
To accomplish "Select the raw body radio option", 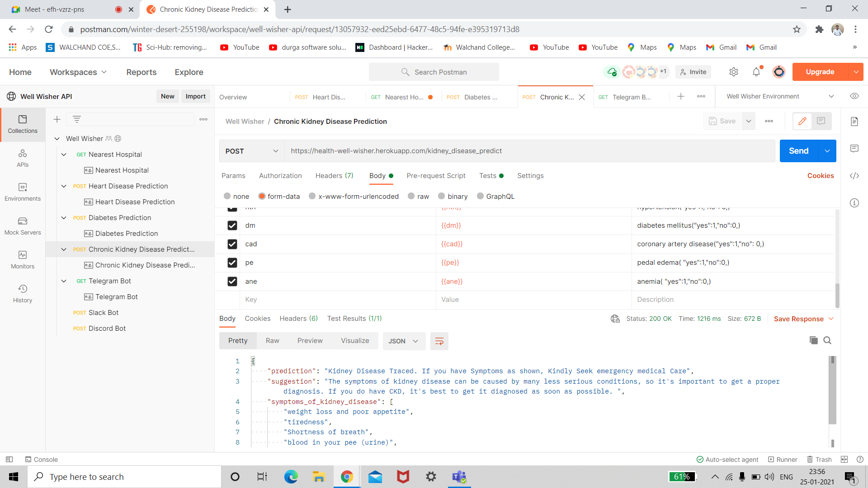I will (x=411, y=196).
